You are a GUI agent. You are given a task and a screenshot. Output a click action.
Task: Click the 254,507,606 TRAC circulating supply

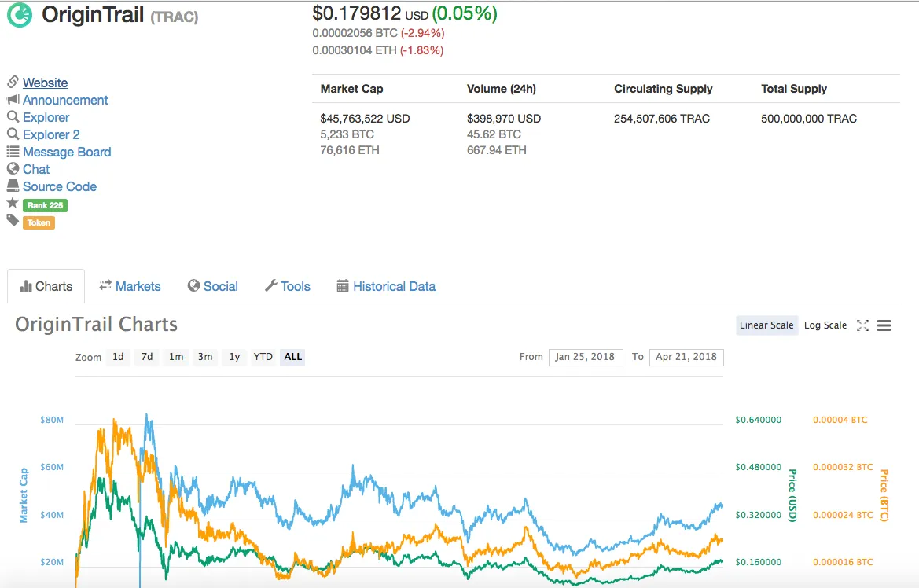coord(662,119)
